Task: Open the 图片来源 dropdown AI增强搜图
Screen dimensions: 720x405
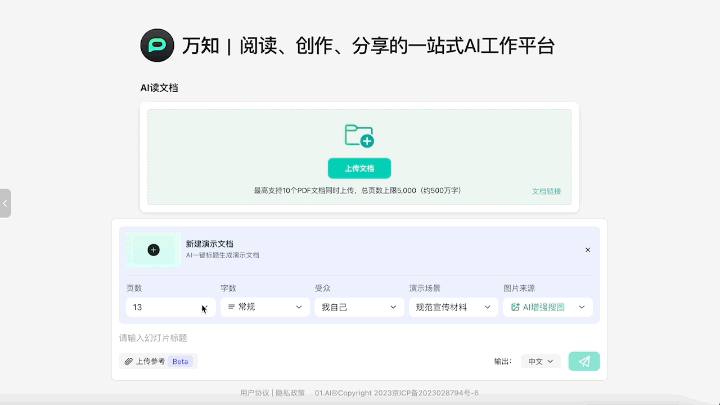Action: tap(548, 307)
